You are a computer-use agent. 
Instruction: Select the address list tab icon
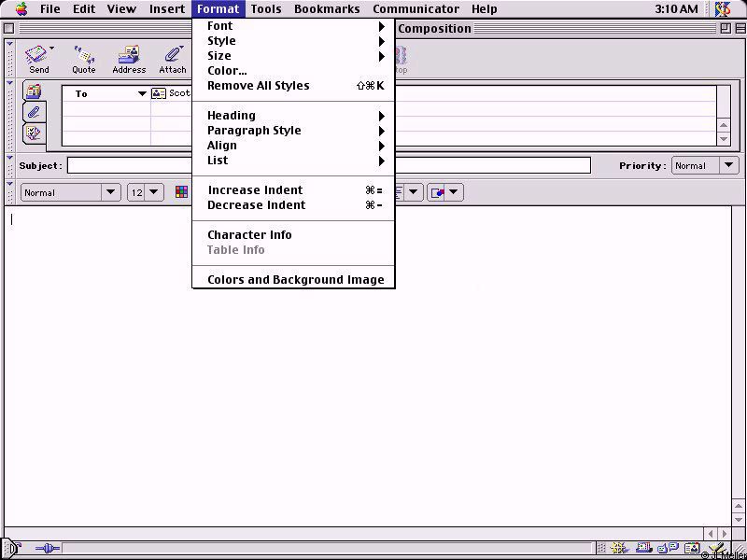[x=34, y=91]
